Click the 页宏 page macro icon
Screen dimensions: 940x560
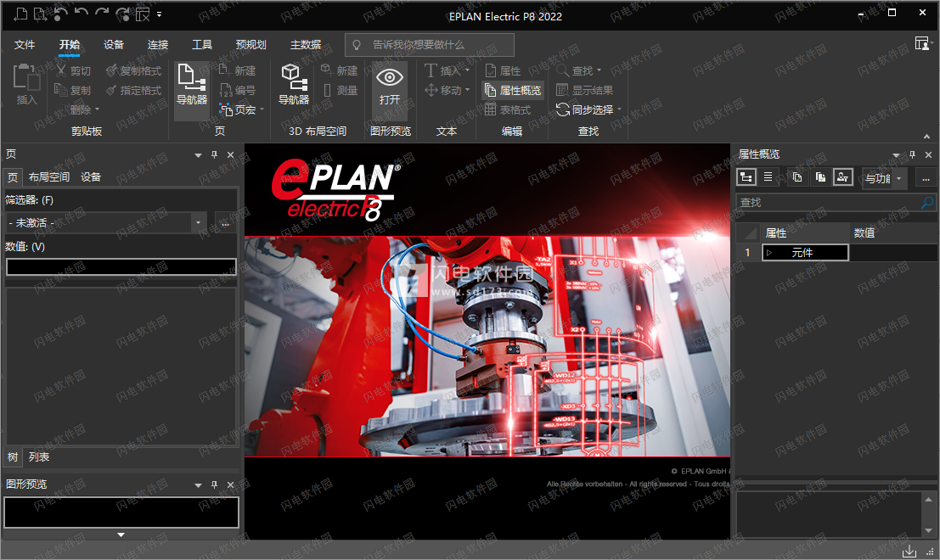point(225,109)
